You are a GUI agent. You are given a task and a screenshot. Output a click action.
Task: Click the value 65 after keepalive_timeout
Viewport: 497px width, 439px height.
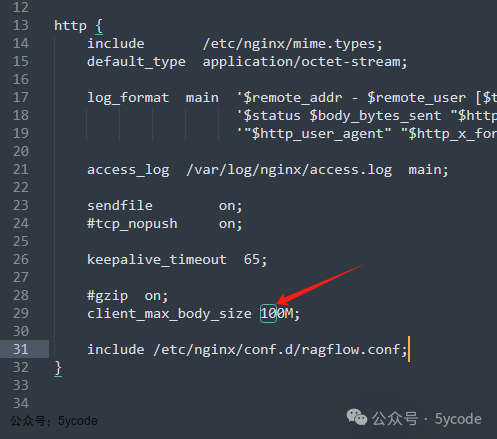252,260
